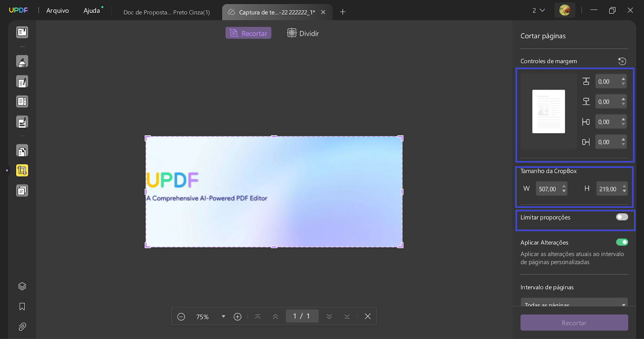Image resolution: width=644 pixels, height=339 pixels.
Task: Click the Cortar páginas heading
Action: (x=543, y=36)
